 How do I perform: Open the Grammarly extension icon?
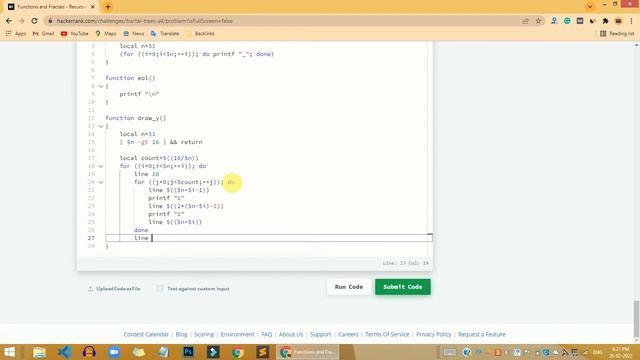coord(567,21)
